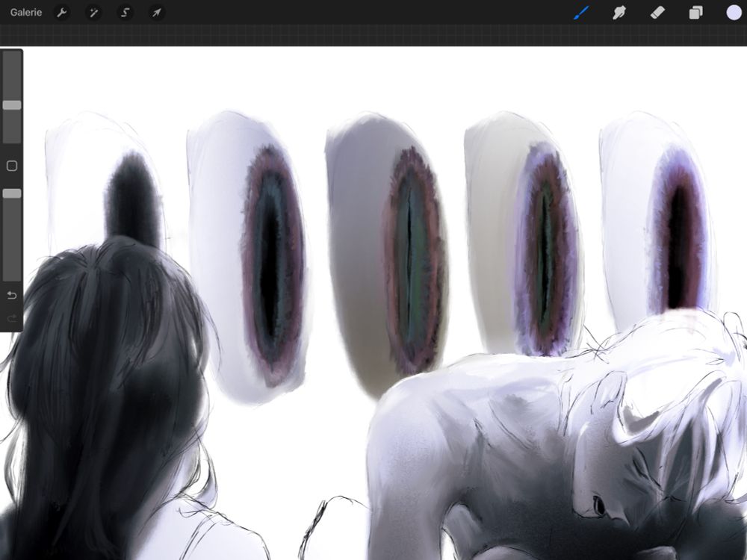Redo the last undone action

(12, 317)
